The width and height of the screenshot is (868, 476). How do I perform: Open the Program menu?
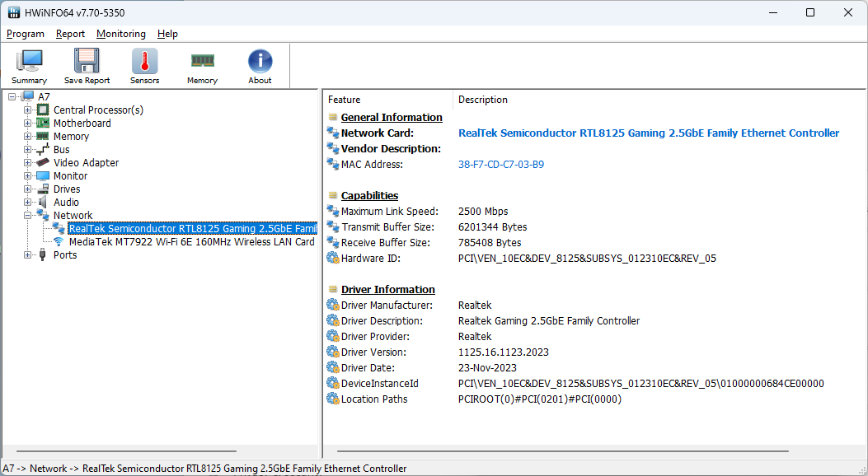26,34
